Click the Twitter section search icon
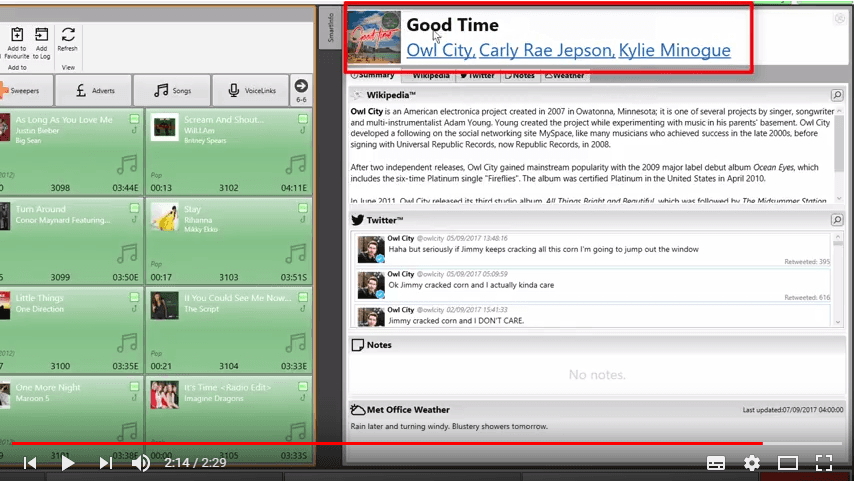 point(837,220)
